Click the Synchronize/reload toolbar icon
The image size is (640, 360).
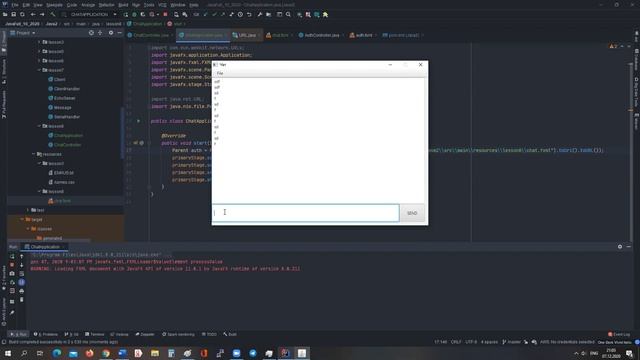22,14
